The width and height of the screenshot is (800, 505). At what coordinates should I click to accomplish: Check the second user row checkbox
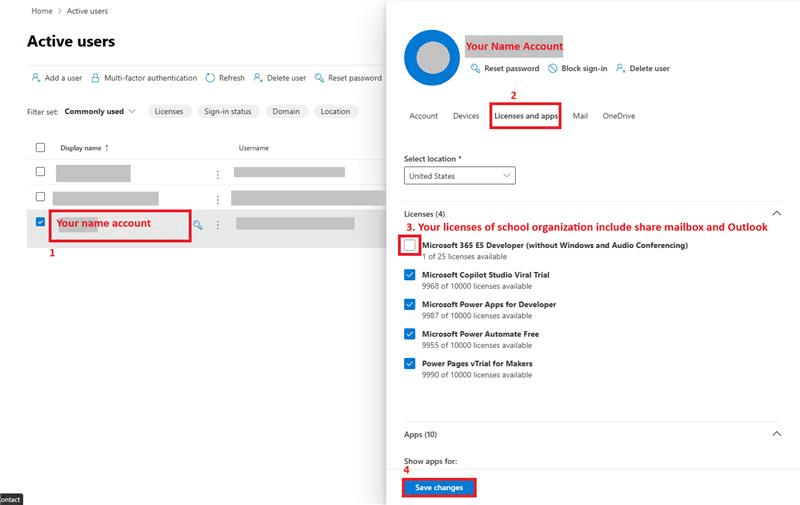(x=40, y=196)
